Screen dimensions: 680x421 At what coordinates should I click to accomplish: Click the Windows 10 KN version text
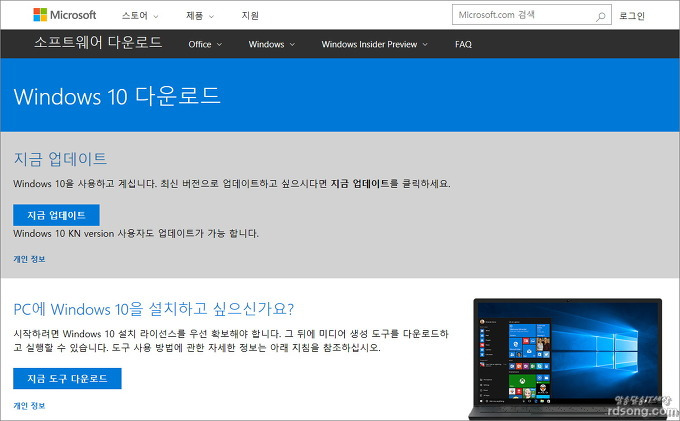(x=136, y=234)
